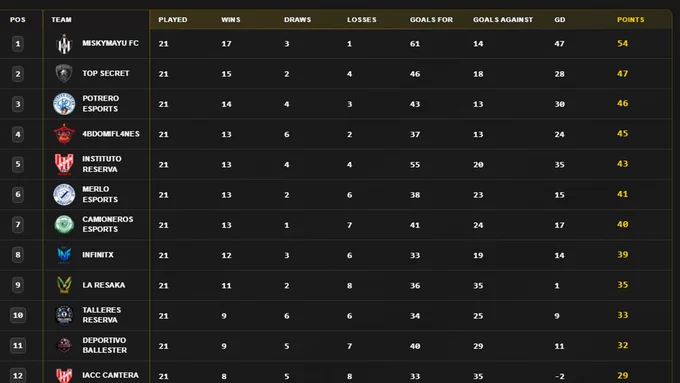Select the 4BDOMIFL4NES red crest icon

tap(64, 134)
